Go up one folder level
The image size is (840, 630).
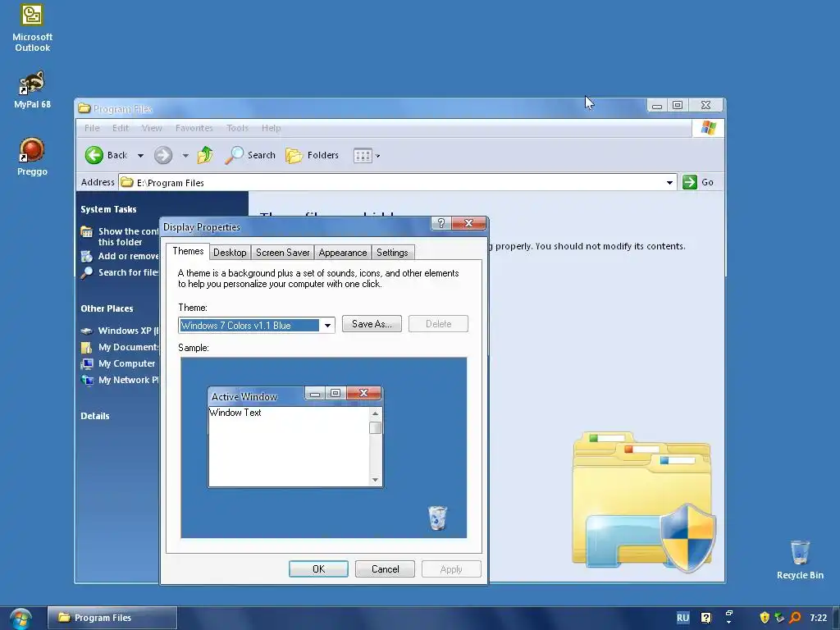(x=205, y=155)
